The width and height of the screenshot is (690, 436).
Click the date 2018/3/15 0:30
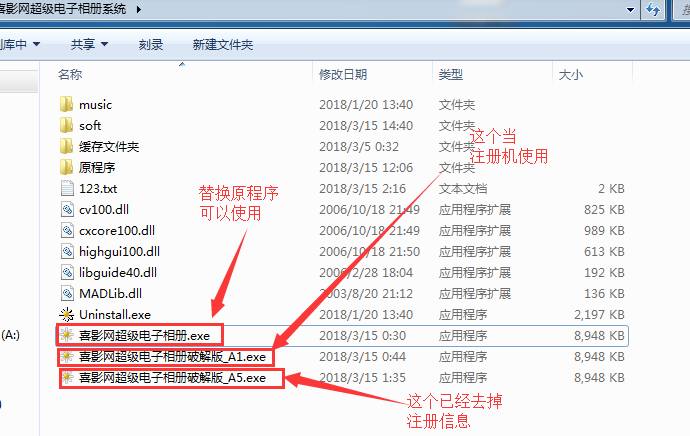[x=363, y=336]
